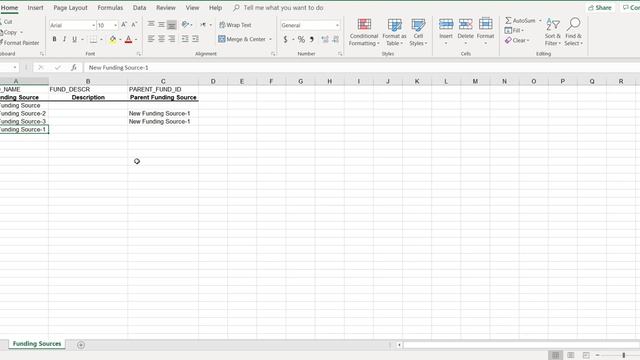Open Format as Table
This screenshot has height=360, width=640.
pyautogui.click(x=394, y=32)
